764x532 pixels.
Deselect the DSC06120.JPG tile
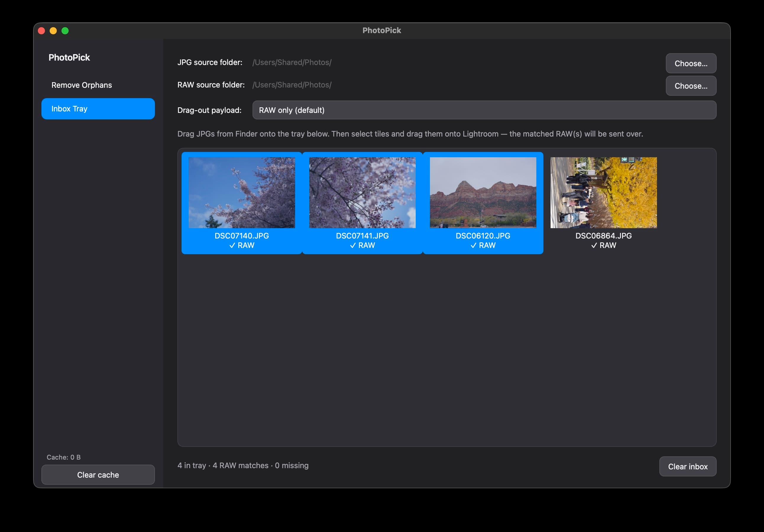point(483,193)
